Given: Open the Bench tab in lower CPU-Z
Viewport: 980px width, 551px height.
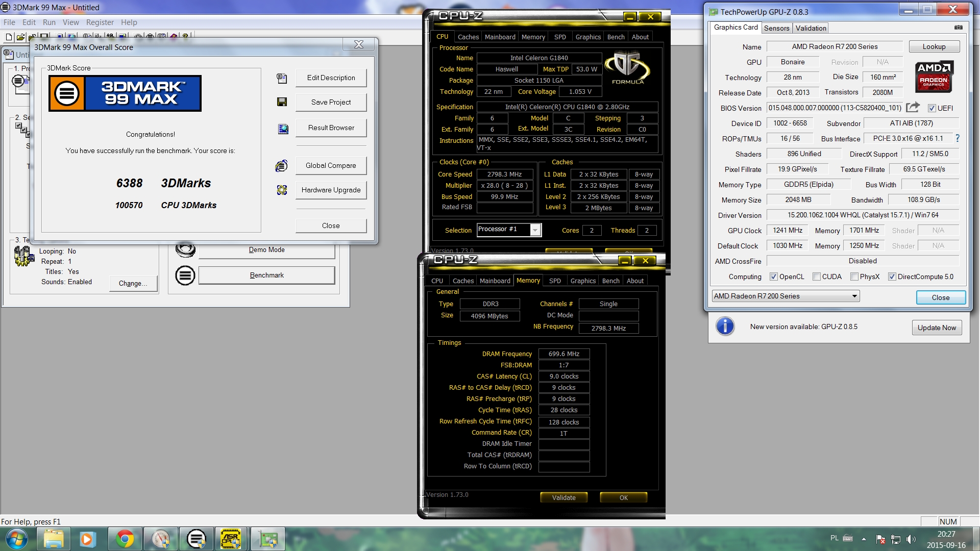Looking at the screenshot, I should 610,281.
